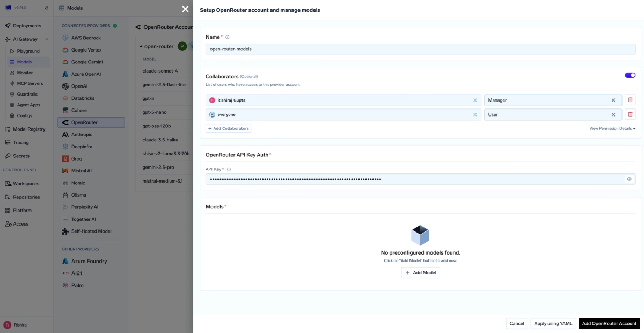Delete the Rishiraj Gupta collaborator row
This screenshot has width=644, height=333.
(630, 100)
